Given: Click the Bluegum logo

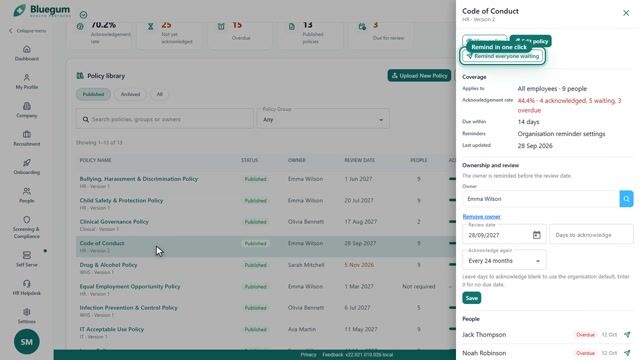Looking at the screenshot, I should 41,10.
